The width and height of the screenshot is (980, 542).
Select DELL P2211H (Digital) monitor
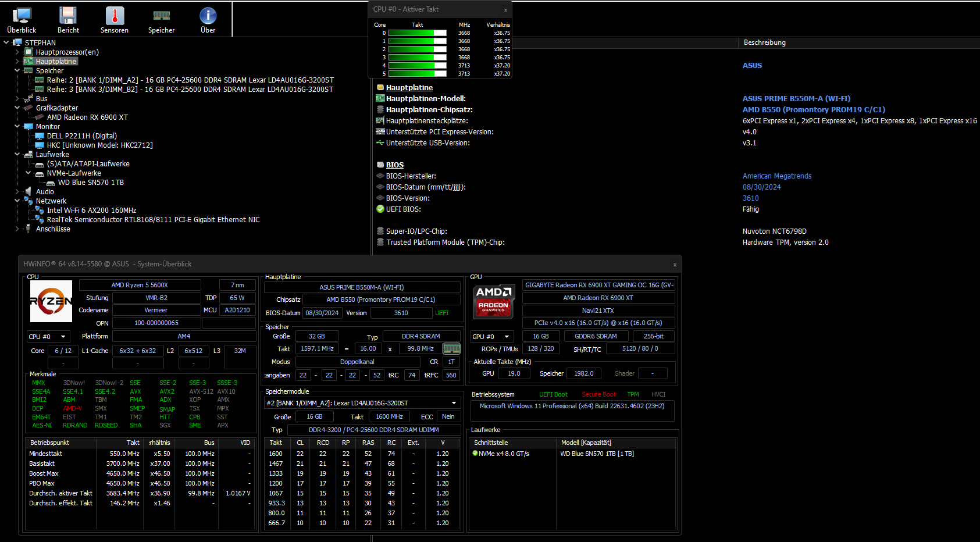[x=82, y=135]
